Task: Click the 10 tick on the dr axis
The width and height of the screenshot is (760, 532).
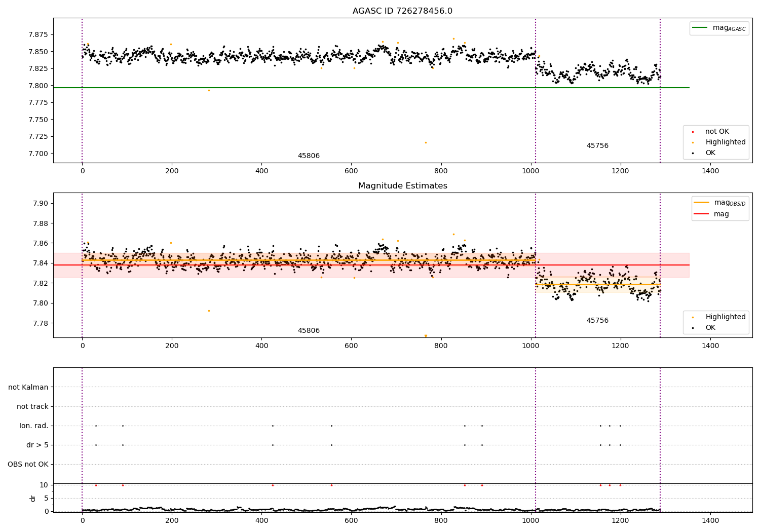Action: pos(44,485)
